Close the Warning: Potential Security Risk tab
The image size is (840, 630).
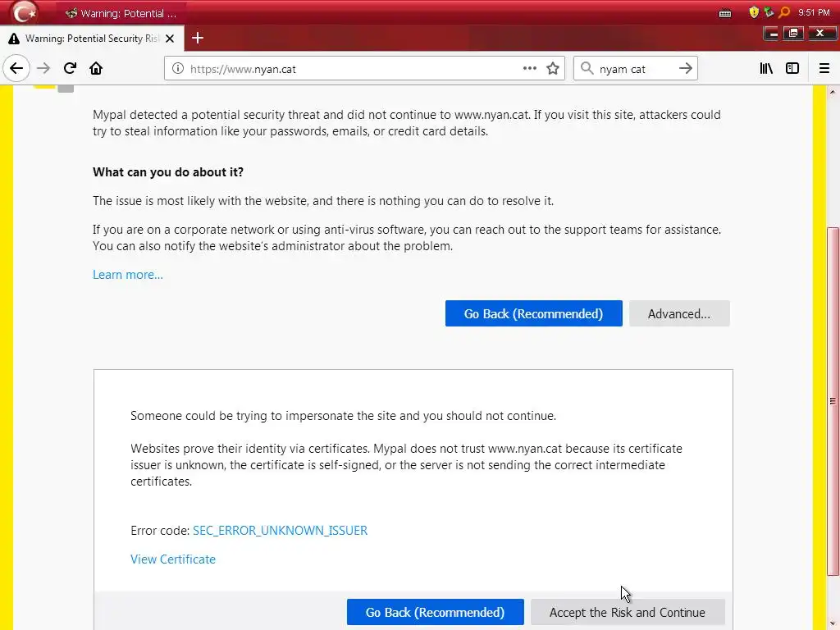click(x=170, y=39)
